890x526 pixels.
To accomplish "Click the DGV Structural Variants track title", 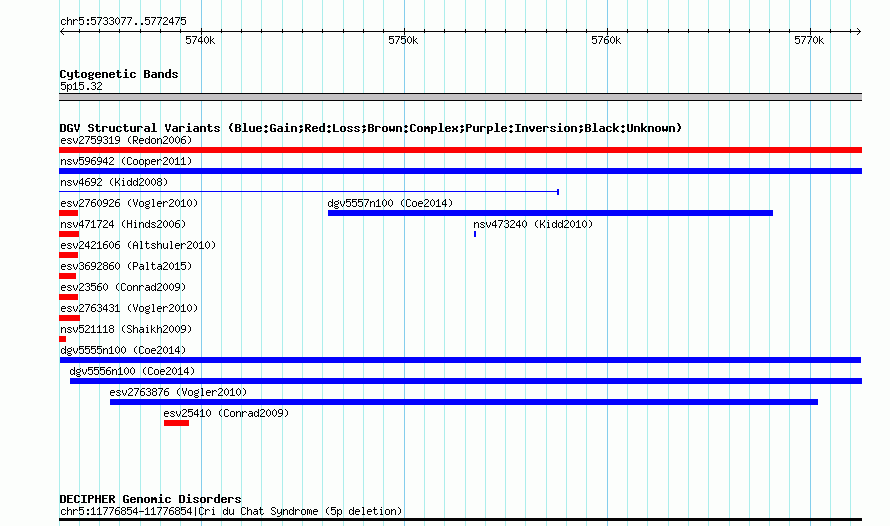I will pos(371,128).
